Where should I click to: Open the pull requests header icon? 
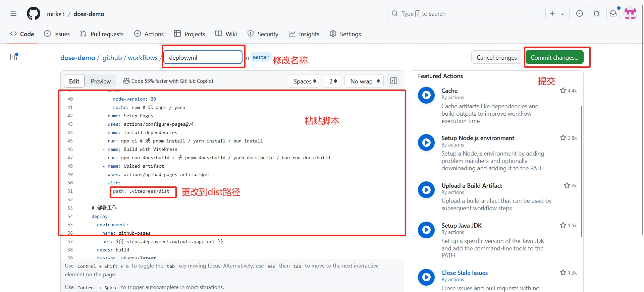coord(596,14)
